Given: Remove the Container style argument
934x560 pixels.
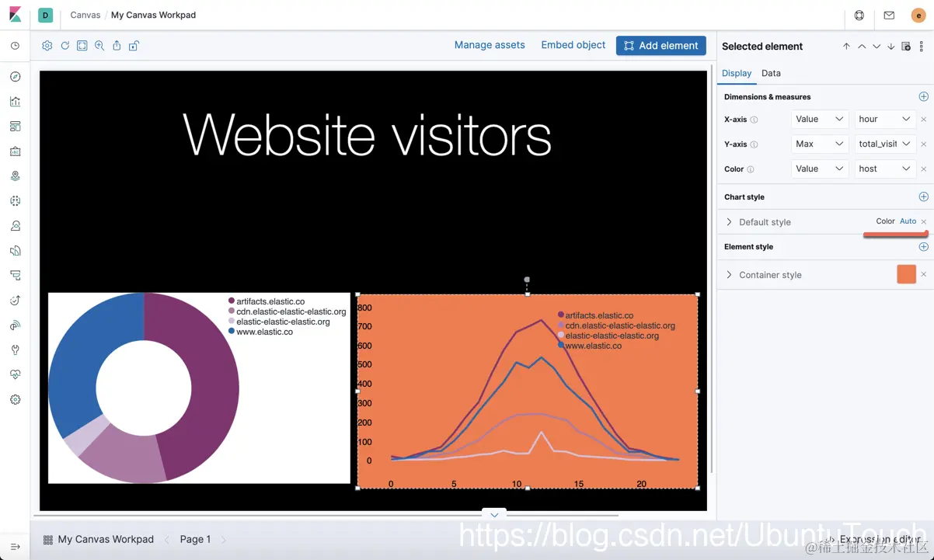Looking at the screenshot, I should click(924, 275).
